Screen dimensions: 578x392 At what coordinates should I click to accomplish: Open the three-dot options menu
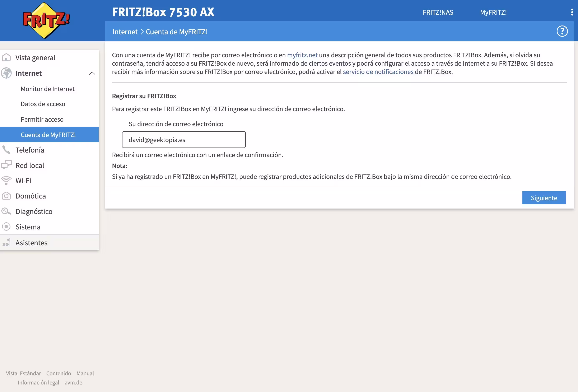click(572, 12)
